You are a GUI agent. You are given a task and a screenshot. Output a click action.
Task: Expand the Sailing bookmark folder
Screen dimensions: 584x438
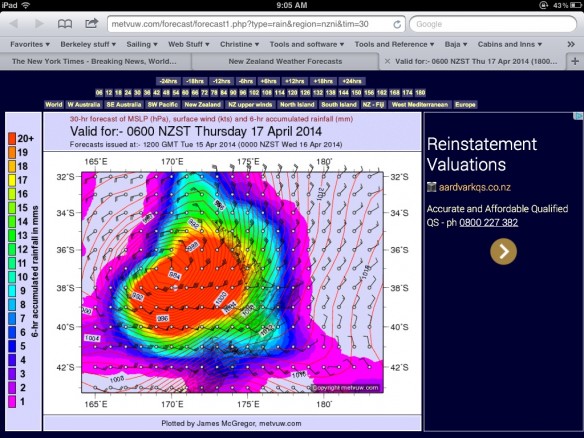point(142,44)
